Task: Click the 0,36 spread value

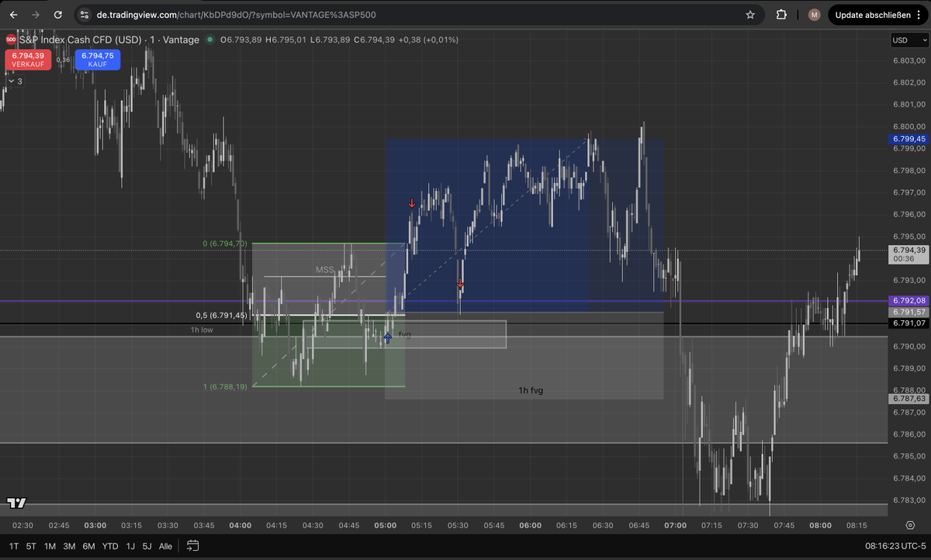Action: point(64,60)
